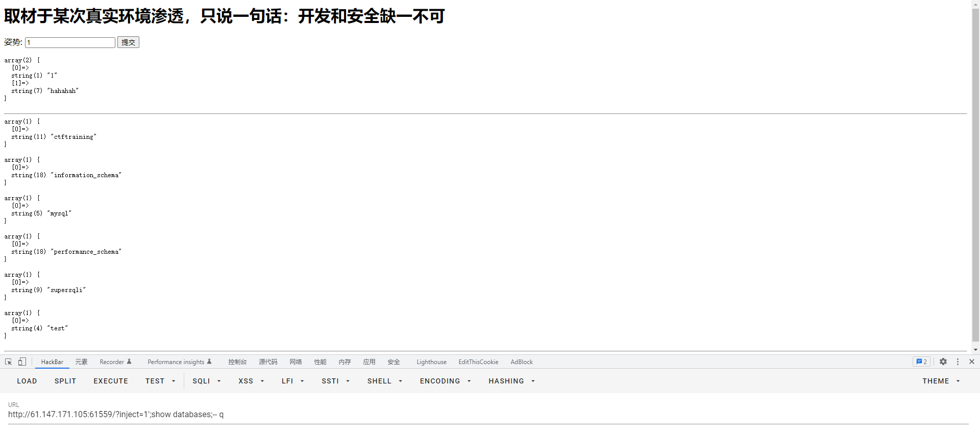Open DevTools more options menu

(958, 362)
